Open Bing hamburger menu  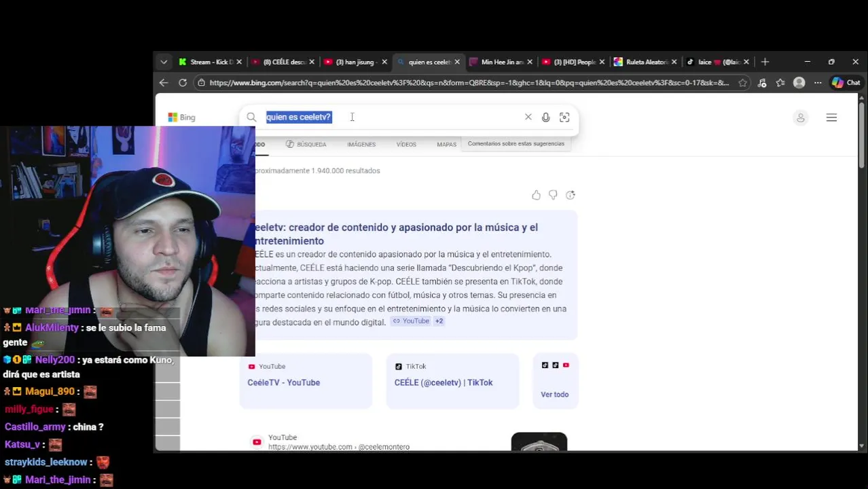pyautogui.click(x=831, y=117)
